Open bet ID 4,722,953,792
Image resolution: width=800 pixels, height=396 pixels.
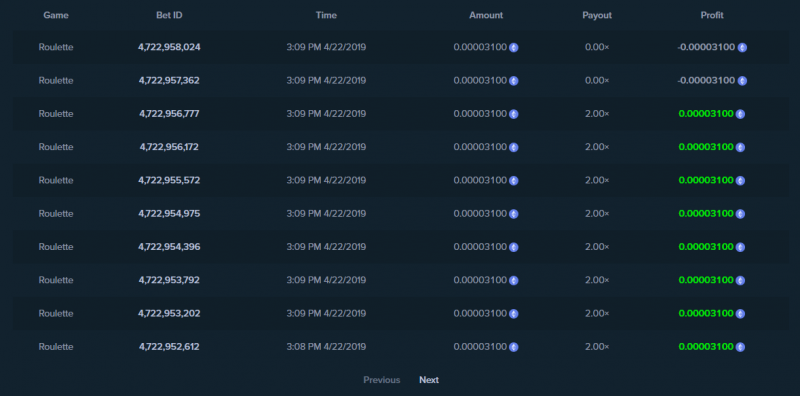click(x=169, y=280)
